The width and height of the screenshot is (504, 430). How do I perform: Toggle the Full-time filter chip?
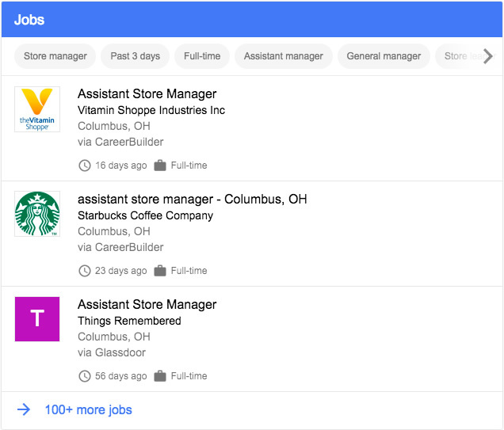202,56
